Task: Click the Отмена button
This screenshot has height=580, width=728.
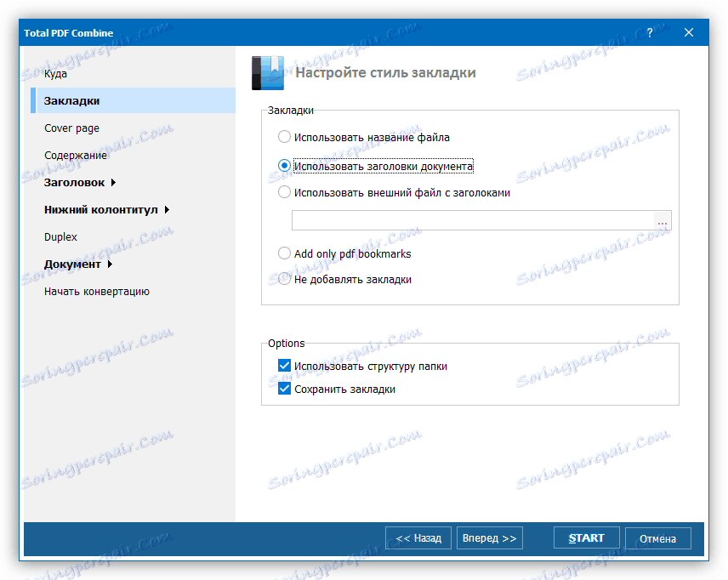Action: coord(658,538)
